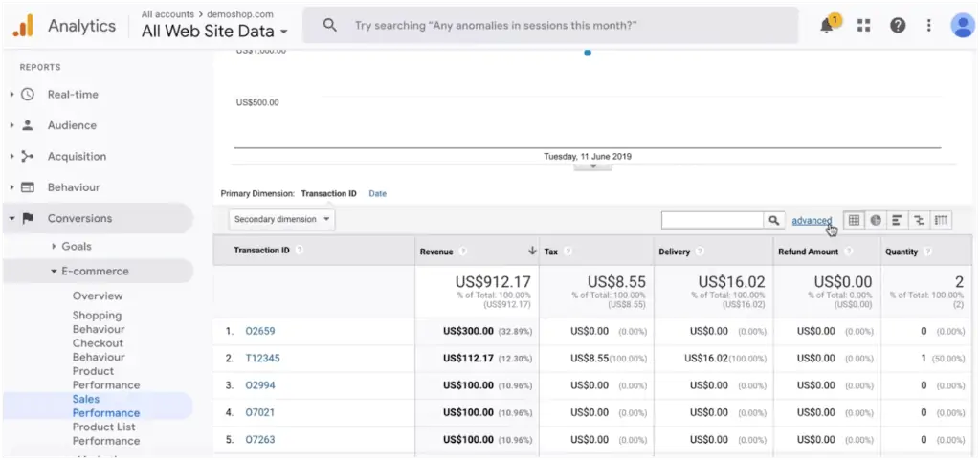980x460 pixels.
Task: Click the Revenue column header
Action: 436,252
